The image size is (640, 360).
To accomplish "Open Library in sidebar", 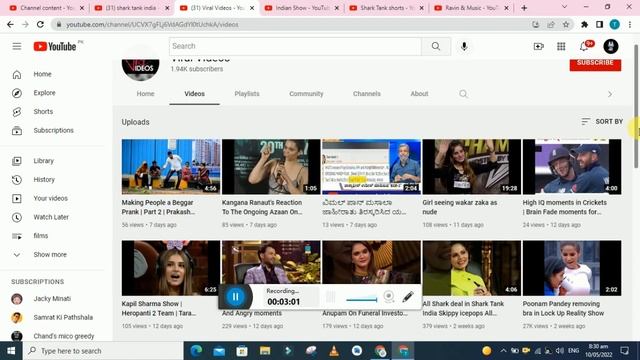I will [x=44, y=161].
